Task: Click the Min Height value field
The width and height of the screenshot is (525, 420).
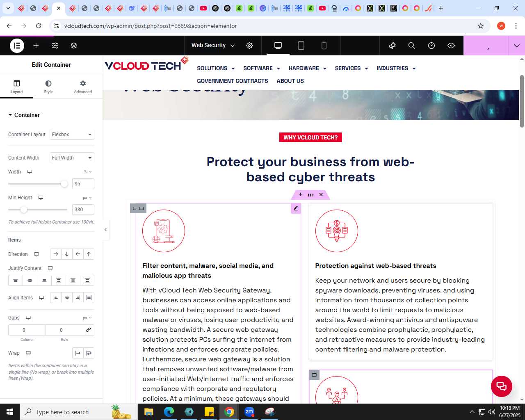Action: coord(83,210)
